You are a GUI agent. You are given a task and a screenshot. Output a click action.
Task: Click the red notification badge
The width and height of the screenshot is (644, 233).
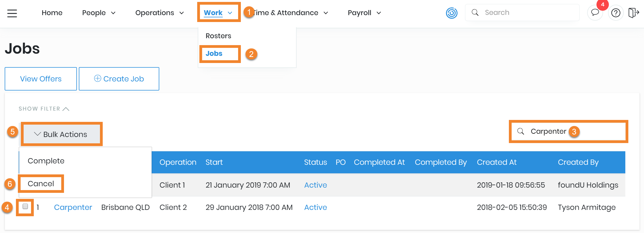tap(603, 5)
